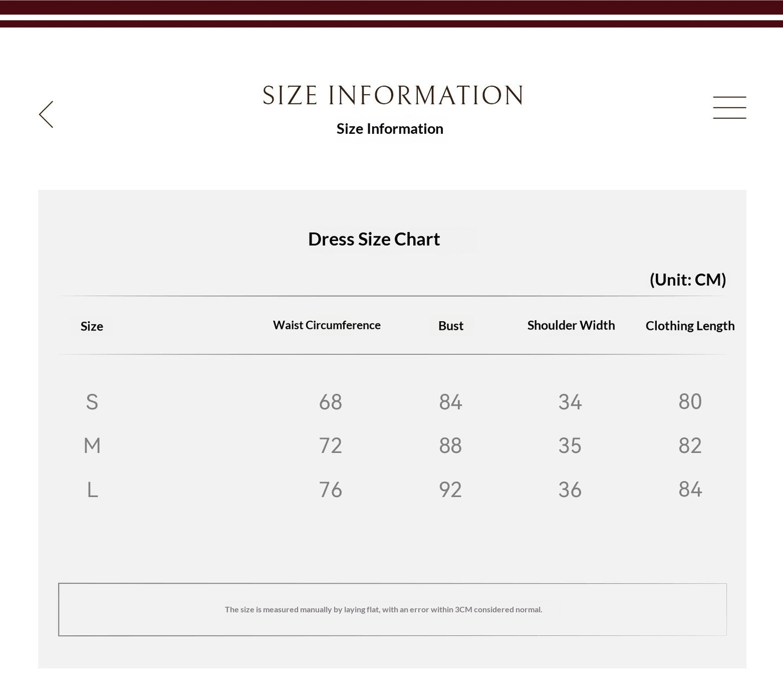Select the size L row label

tap(93, 490)
